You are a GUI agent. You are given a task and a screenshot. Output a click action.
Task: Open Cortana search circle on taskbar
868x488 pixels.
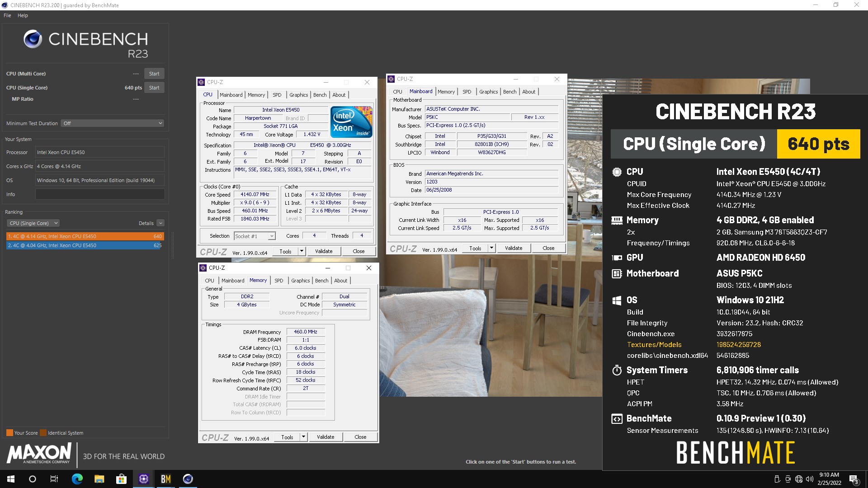click(33, 479)
